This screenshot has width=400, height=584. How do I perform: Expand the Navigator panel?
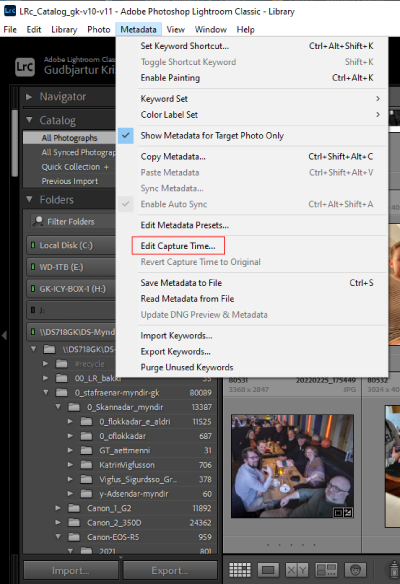pos(29,97)
